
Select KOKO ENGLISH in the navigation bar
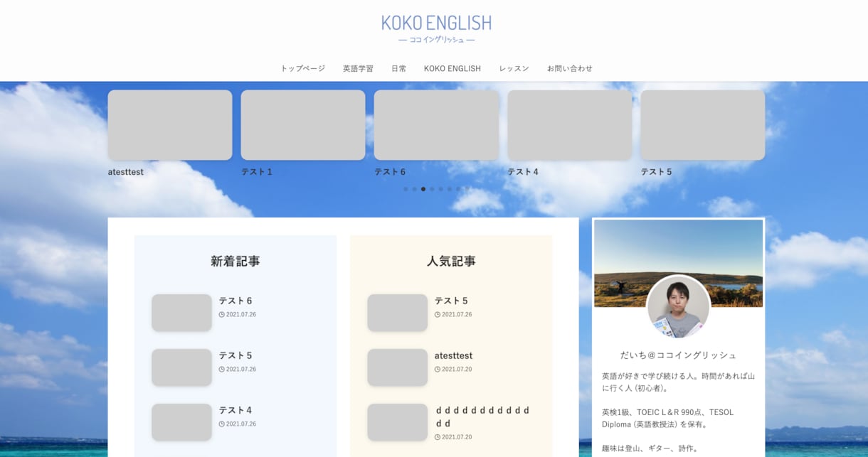pyautogui.click(x=452, y=68)
